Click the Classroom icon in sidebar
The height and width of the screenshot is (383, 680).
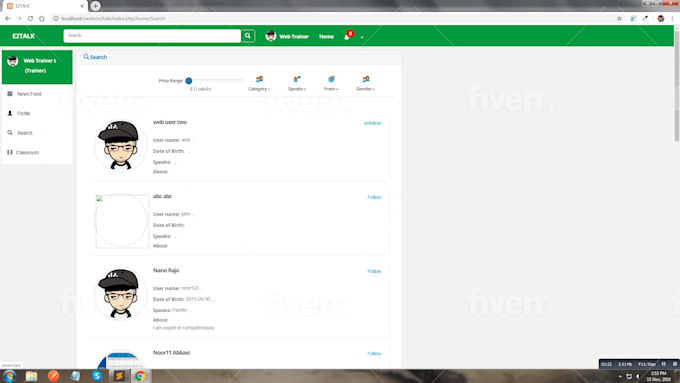10,152
